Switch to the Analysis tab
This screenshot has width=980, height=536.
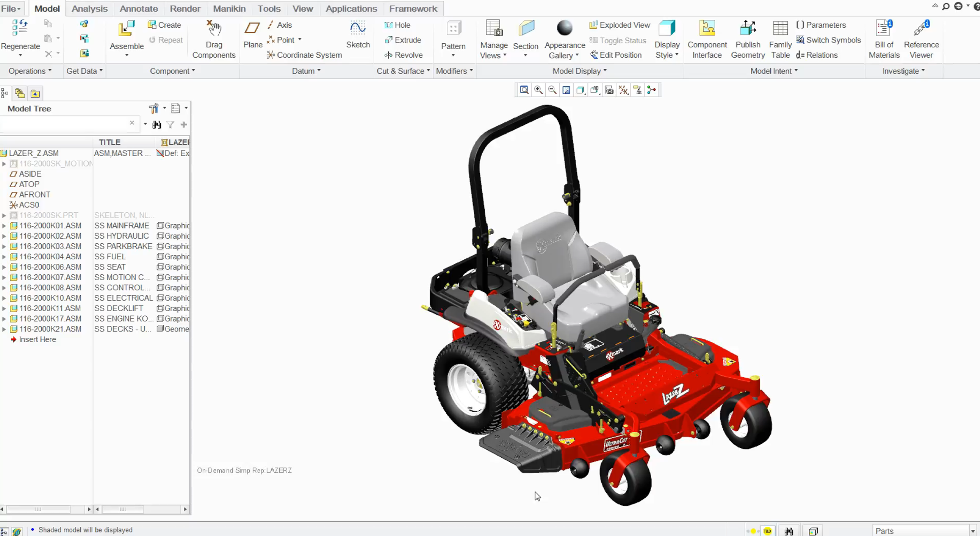pyautogui.click(x=89, y=8)
